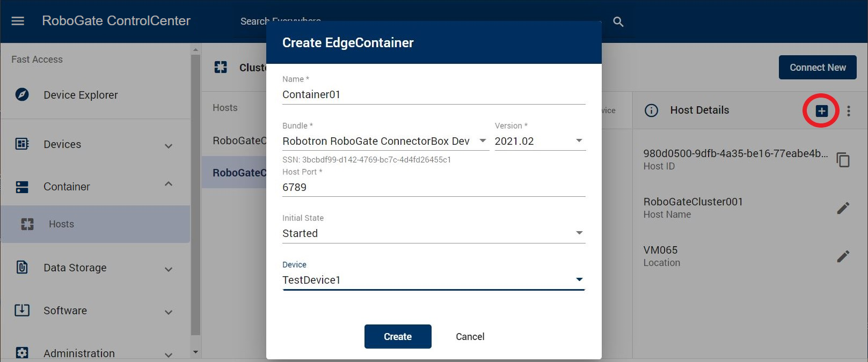Screen dimensions: 868x362
Task: Edit the VM065 Location field
Action: coord(843,256)
